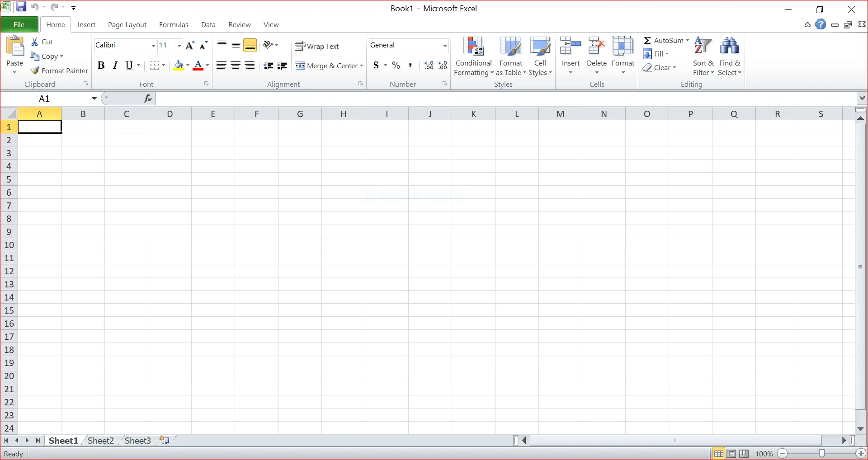Toggle Underline formatting
This screenshot has height=460, width=868.
coord(129,66)
